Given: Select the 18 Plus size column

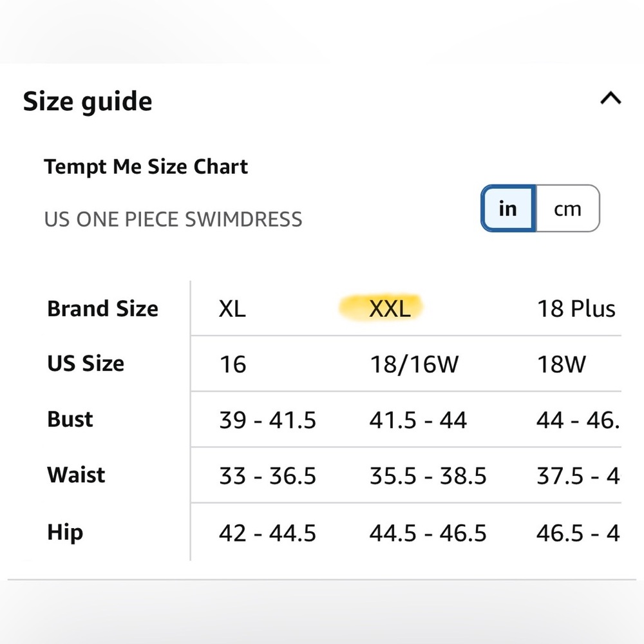Looking at the screenshot, I should coord(576,308).
